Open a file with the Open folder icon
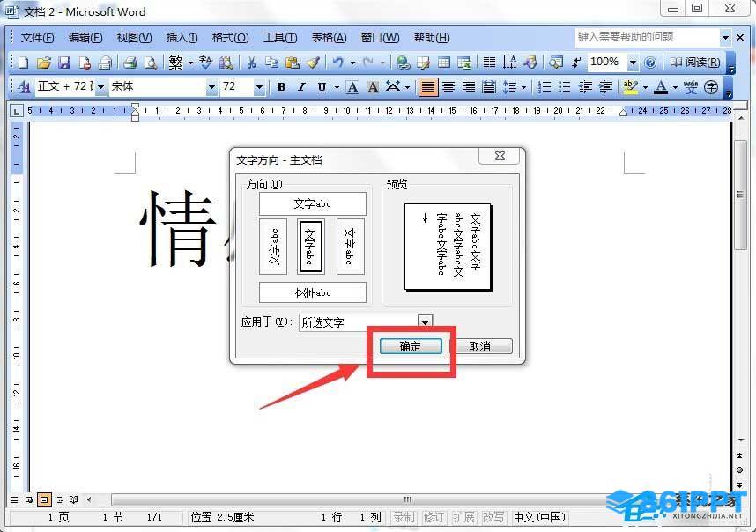 [44, 63]
